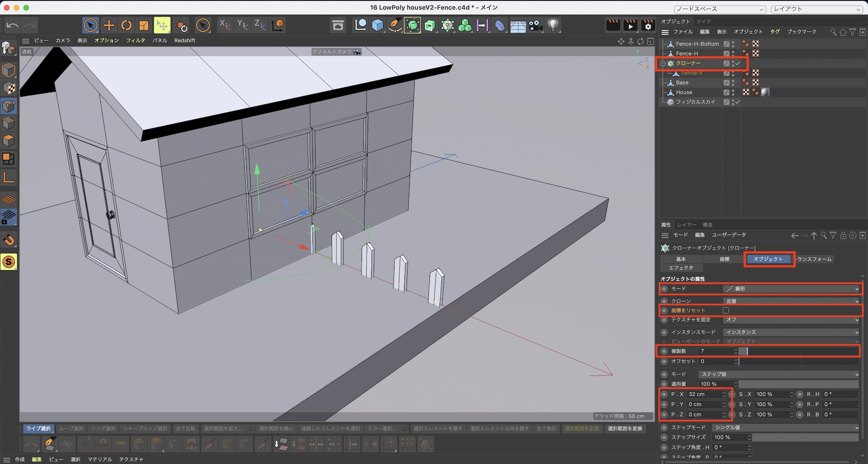Toggle the クローナー enable checkmark
The width and height of the screenshot is (868, 464).
click(738, 63)
